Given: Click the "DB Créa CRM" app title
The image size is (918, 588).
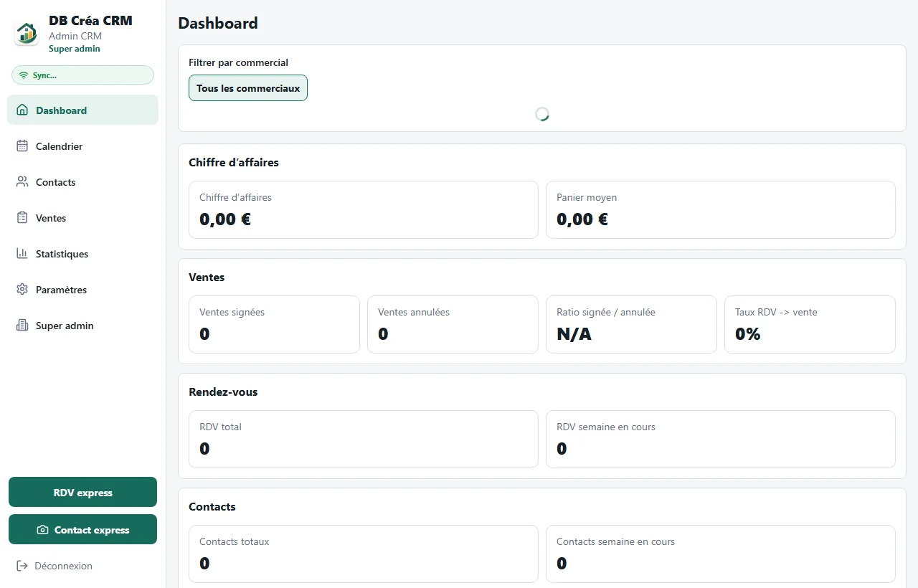Looking at the screenshot, I should 90,21.
